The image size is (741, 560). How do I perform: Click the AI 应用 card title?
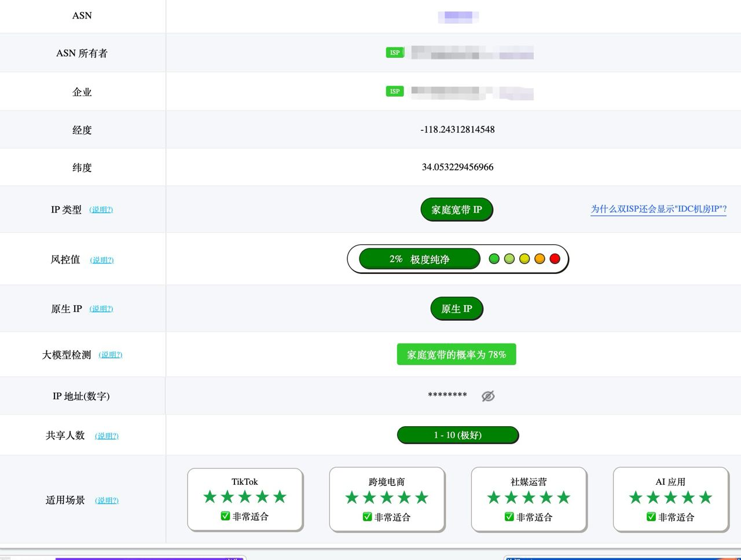click(670, 482)
